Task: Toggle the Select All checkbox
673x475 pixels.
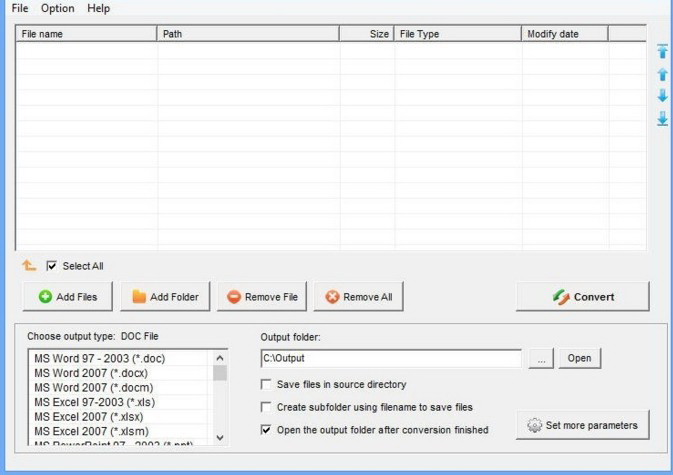Action: (x=52, y=266)
